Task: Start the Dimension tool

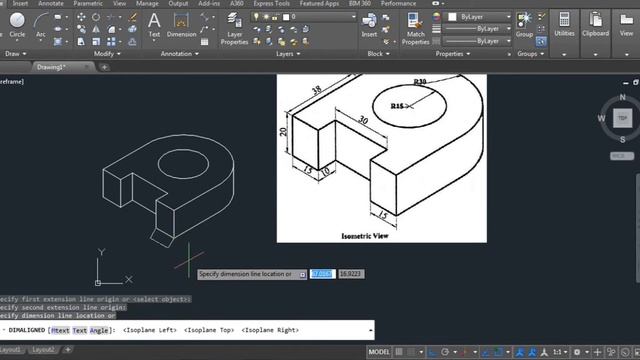Action: pyautogui.click(x=181, y=25)
